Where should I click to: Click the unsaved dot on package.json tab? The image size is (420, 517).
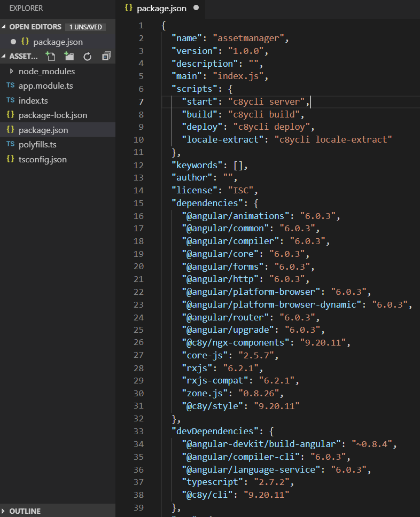pos(196,9)
